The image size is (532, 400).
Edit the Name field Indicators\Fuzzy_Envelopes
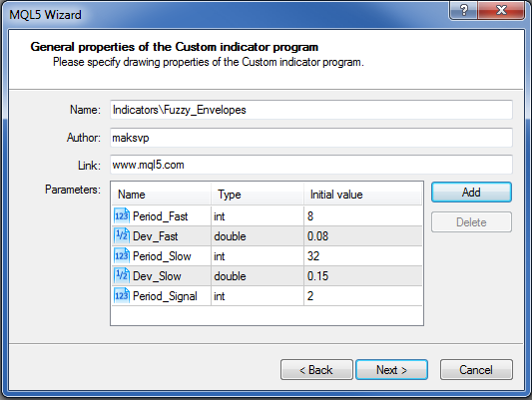311,110
